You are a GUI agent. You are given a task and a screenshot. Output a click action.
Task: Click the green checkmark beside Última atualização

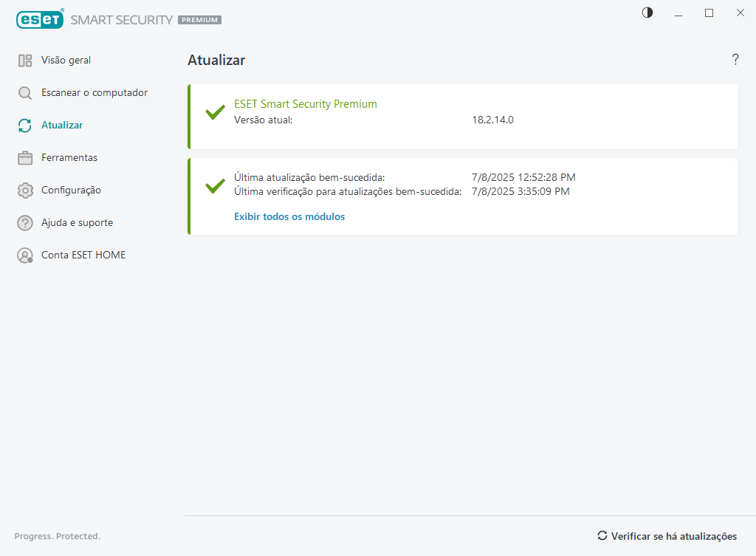[x=215, y=186]
